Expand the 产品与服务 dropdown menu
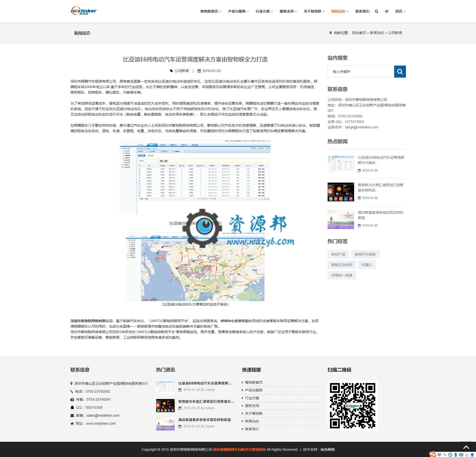The height and width of the screenshot is (457, 476). [238, 11]
